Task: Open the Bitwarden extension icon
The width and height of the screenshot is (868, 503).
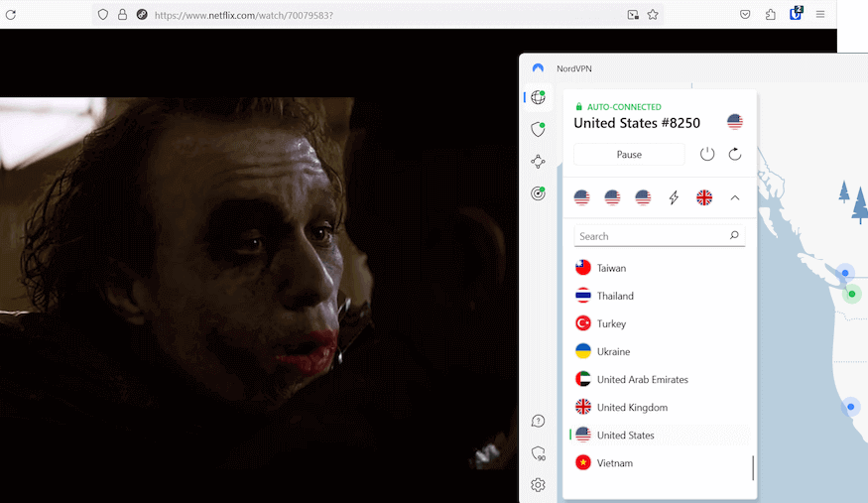Action: (x=796, y=13)
